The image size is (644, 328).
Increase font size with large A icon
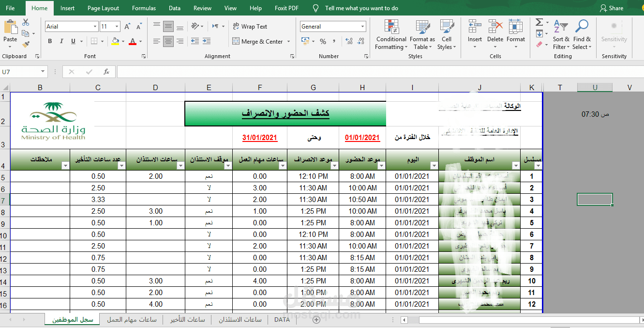click(x=127, y=27)
